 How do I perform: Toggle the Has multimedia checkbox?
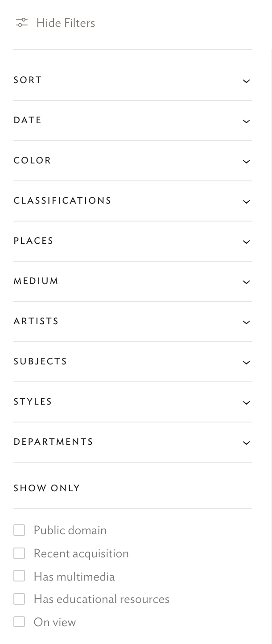point(19,577)
